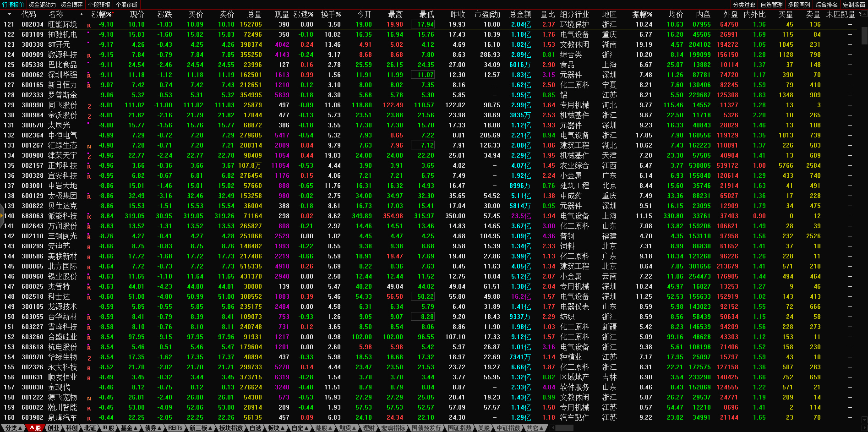Image resolution: width=868 pixels, height=432 pixels.
Task: Click K marker icon beside 派能科技
Action: (89, 217)
